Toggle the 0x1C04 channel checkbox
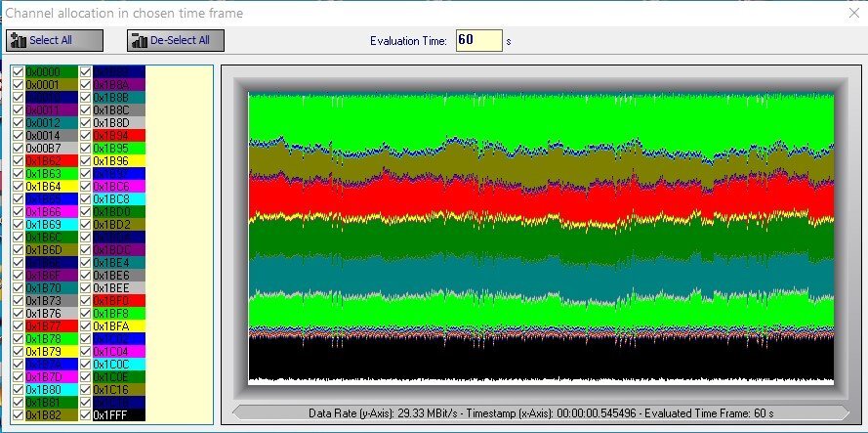Image resolution: width=868 pixels, height=433 pixels. click(x=85, y=352)
